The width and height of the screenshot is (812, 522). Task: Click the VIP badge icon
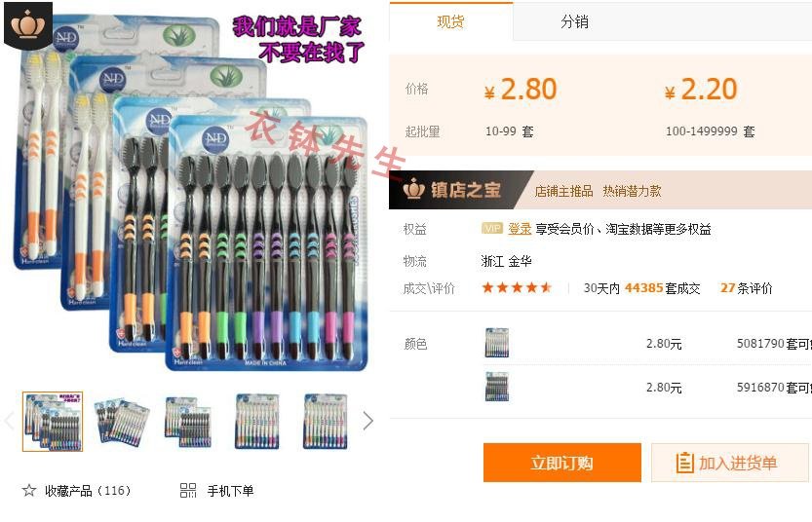(491, 228)
